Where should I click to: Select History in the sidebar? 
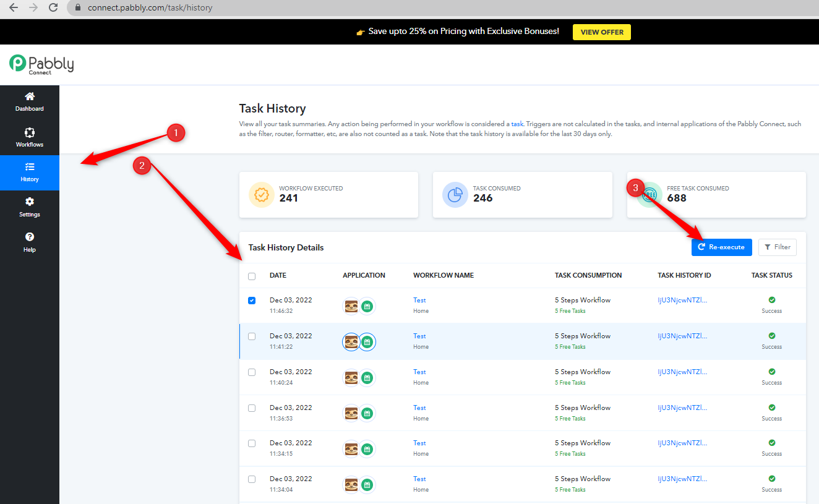(30, 173)
